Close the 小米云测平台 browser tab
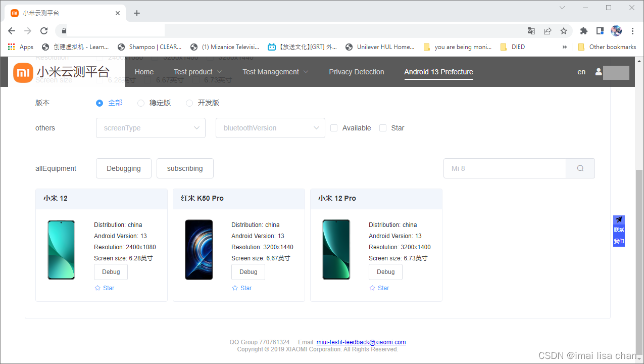Screen dimensions: 644x364 click(118, 13)
